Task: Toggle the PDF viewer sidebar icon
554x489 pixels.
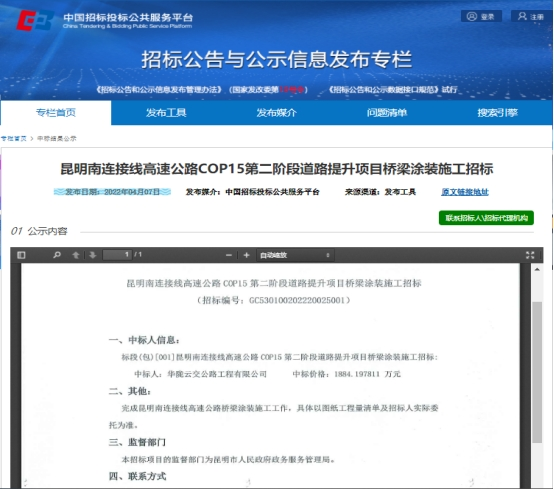Action: [x=21, y=255]
